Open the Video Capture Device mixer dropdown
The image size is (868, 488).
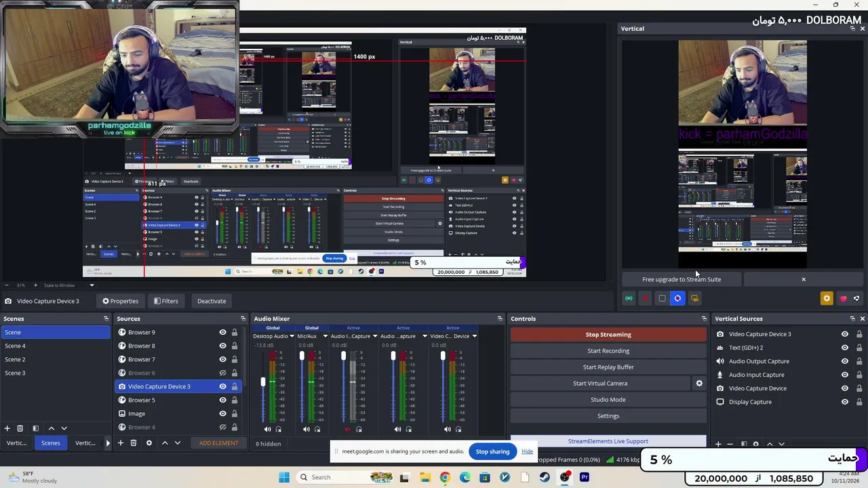click(x=474, y=336)
